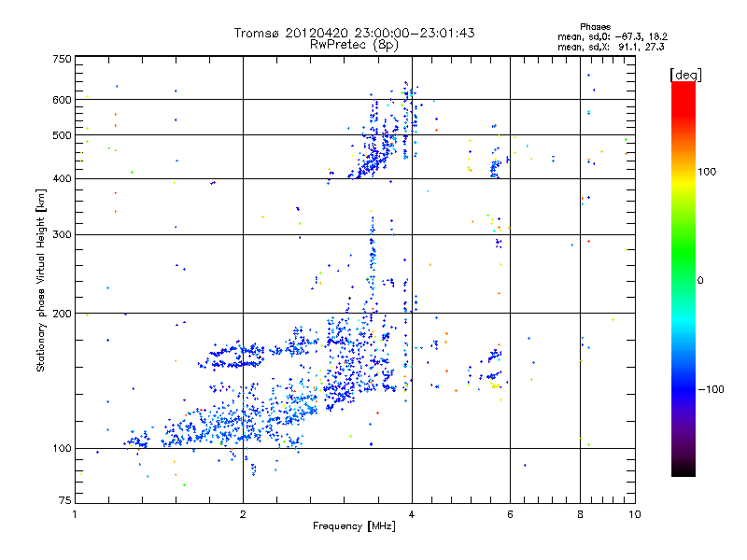747x560 pixels.
Task: Click the y-axis tick label '500'
Action: click(62, 135)
